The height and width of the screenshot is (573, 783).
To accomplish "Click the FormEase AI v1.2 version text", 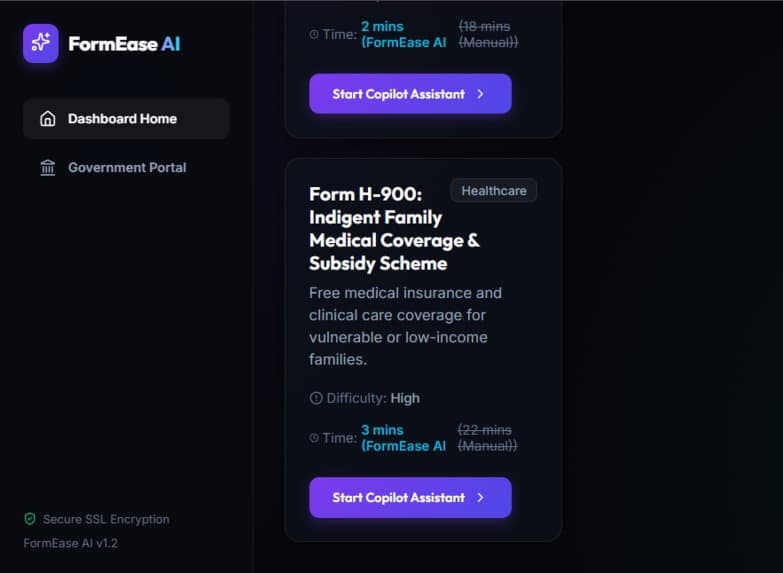I will click(70, 543).
